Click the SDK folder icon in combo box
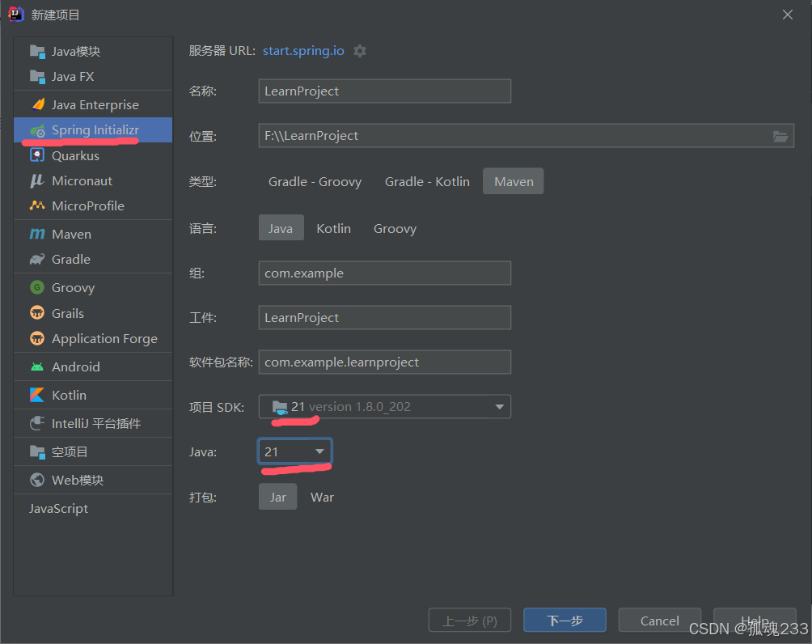Screen dimensions: 812x644 click(280, 407)
